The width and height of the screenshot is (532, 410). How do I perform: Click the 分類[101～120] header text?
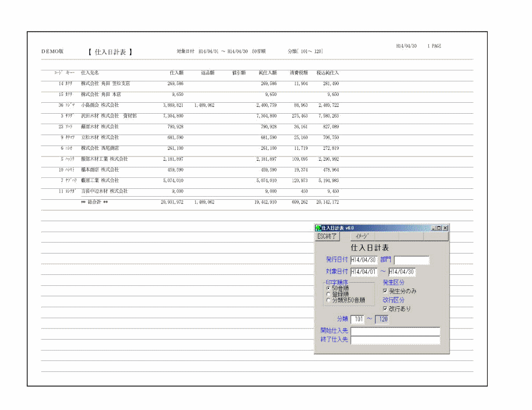click(305, 51)
